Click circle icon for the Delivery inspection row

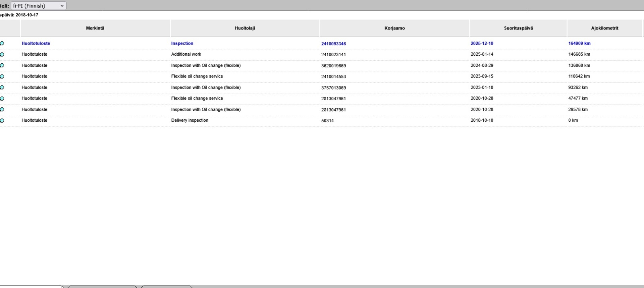pyautogui.click(x=2, y=121)
